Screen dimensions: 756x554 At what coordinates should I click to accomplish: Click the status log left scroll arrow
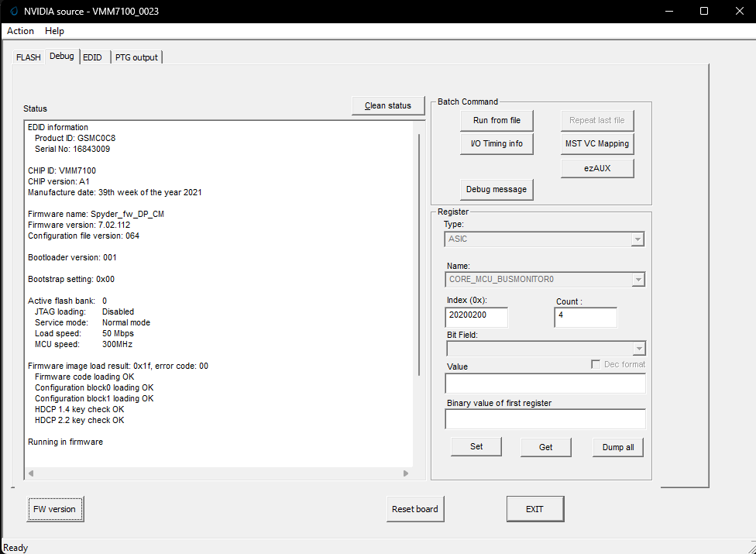pyautogui.click(x=31, y=473)
